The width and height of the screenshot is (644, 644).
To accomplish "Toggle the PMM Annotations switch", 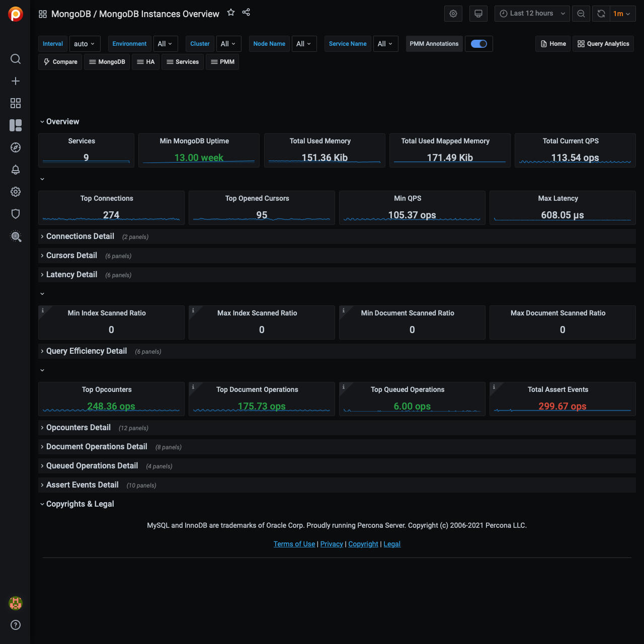I will [x=478, y=44].
